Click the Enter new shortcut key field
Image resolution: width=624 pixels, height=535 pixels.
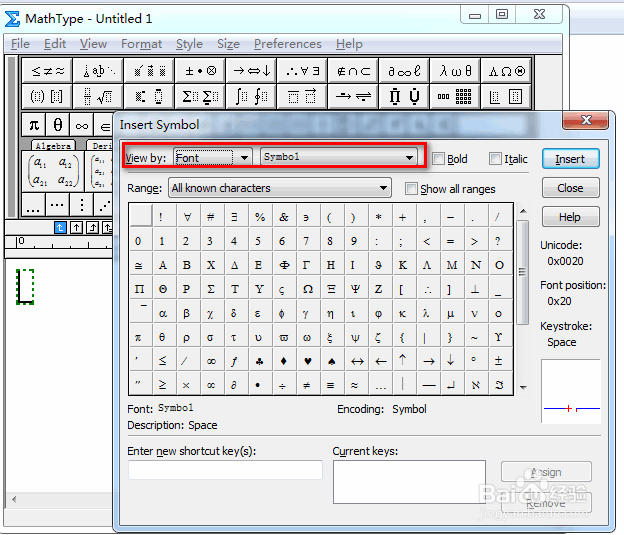tap(225, 470)
